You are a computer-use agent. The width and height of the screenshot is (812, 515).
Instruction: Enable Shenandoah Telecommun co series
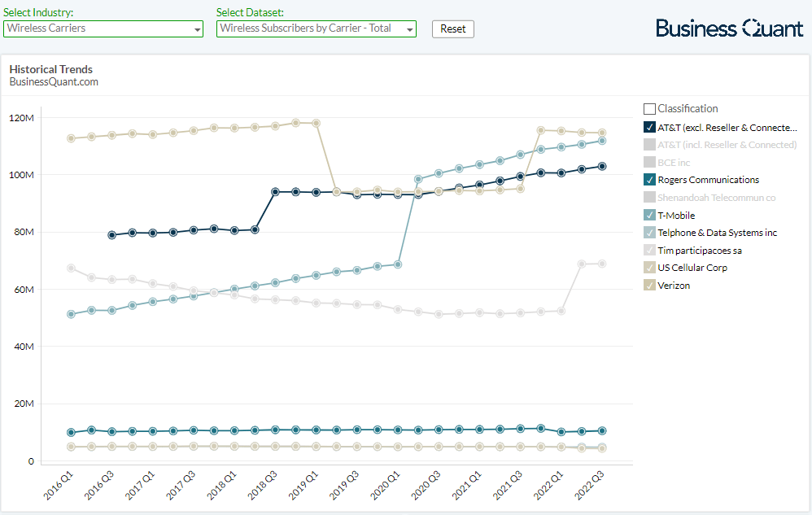click(x=649, y=197)
